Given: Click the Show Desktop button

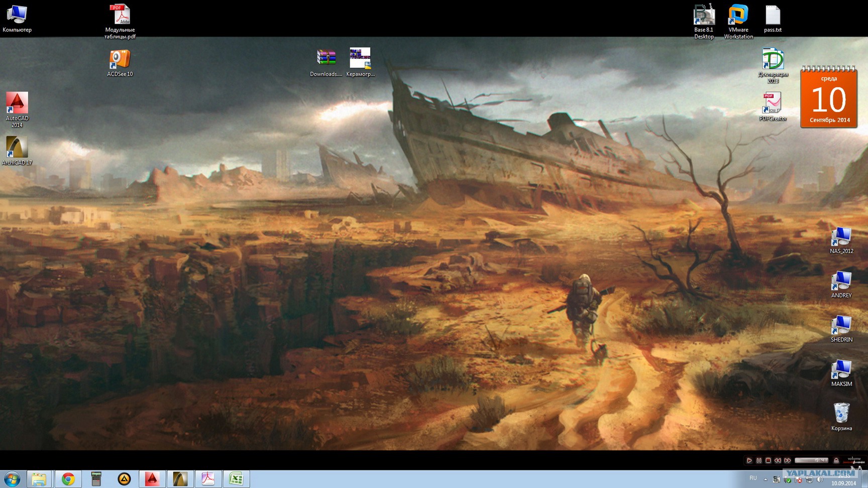Looking at the screenshot, I should click(x=864, y=479).
